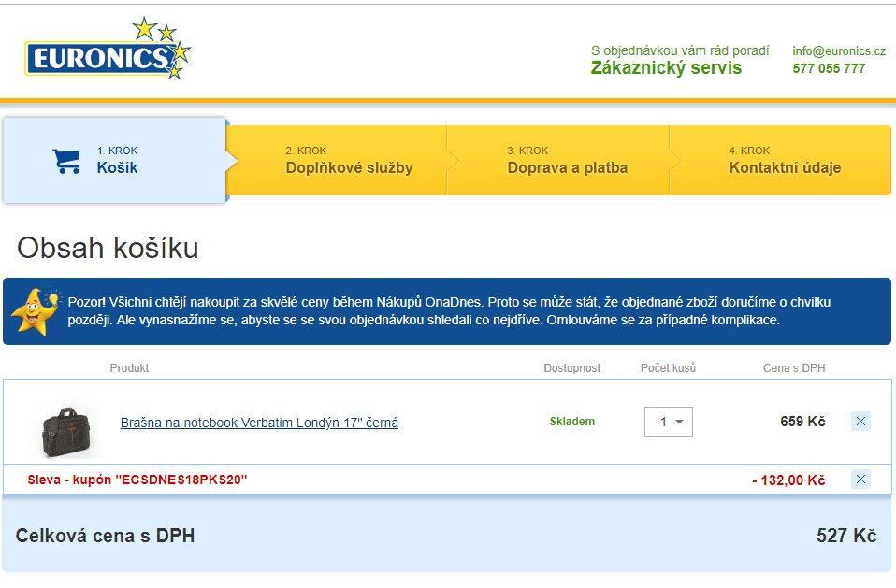Go to step 4 Kontaktní údaje
Image resolution: width=896 pixels, height=588 pixels.
[x=785, y=161]
